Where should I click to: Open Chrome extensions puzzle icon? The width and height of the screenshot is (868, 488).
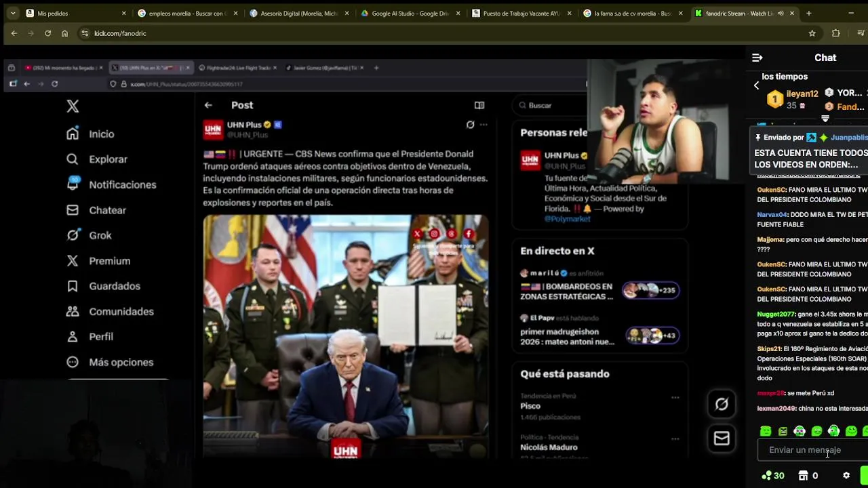point(835,33)
